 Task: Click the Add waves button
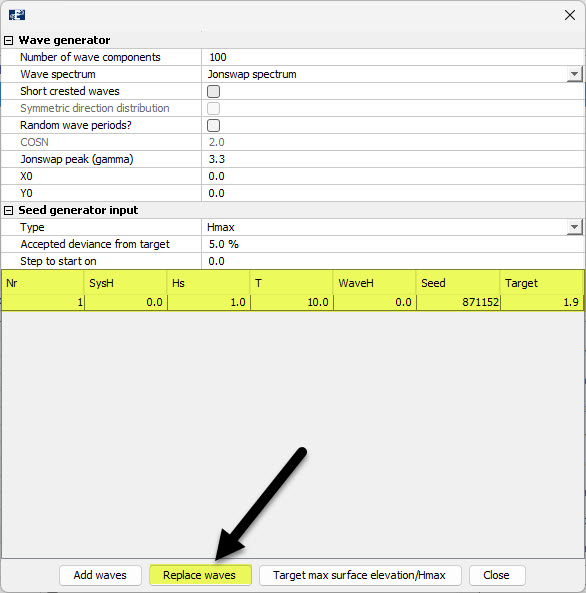[x=100, y=575]
